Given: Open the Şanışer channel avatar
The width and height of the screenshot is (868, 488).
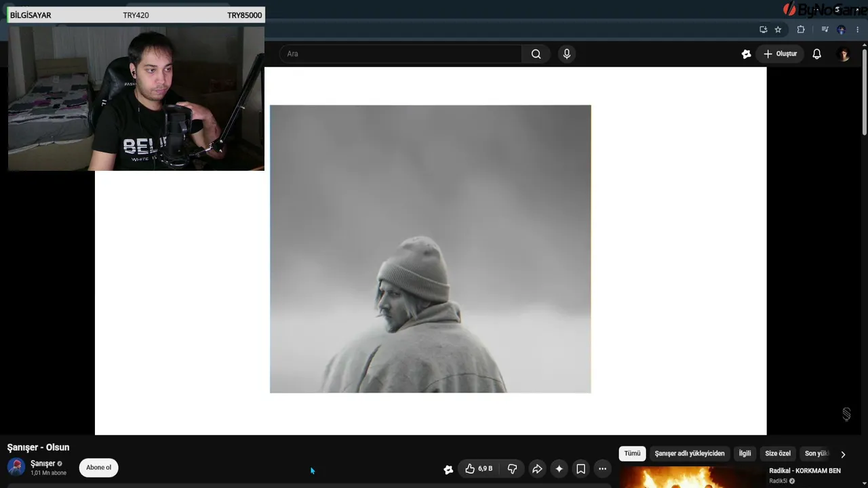Looking at the screenshot, I should coord(16,467).
